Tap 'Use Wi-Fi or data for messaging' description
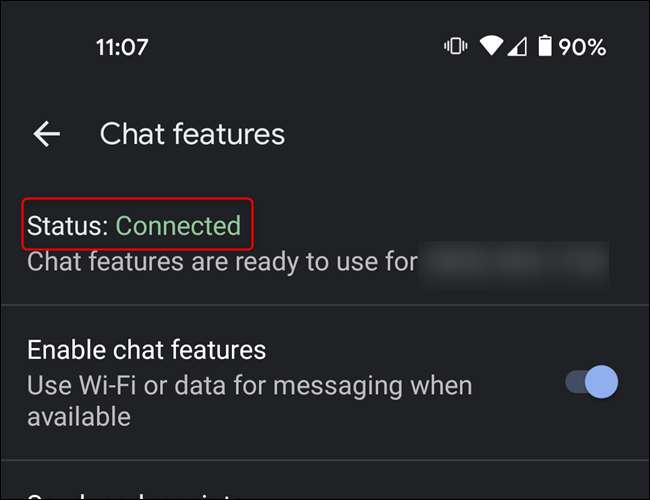650x500 pixels. tap(250, 386)
